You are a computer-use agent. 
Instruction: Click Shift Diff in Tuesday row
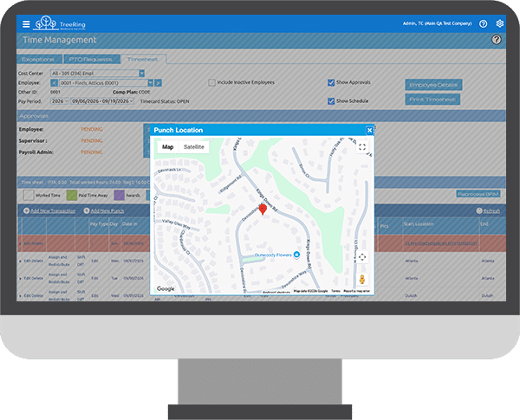coord(81,278)
